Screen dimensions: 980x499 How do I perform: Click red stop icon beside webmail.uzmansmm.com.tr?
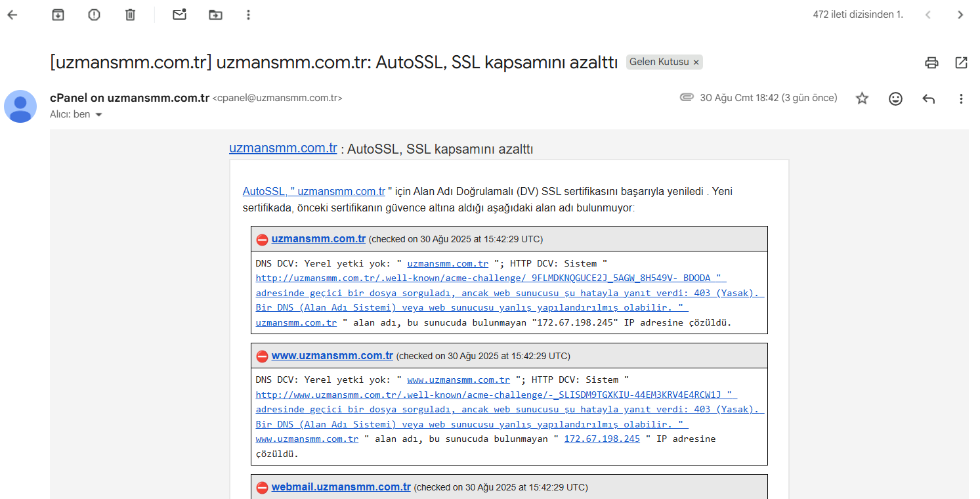pos(262,488)
